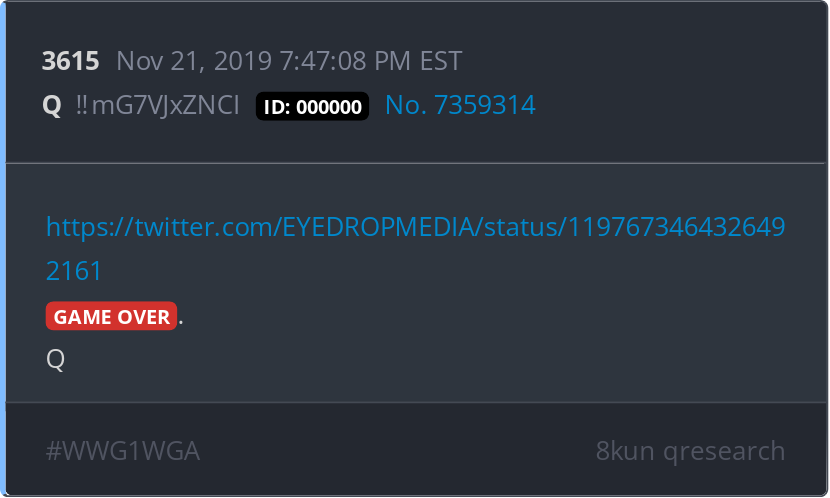This screenshot has height=498, width=830.
Task: Click the 7:47:08 PM time text
Action: pyautogui.click(x=345, y=61)
